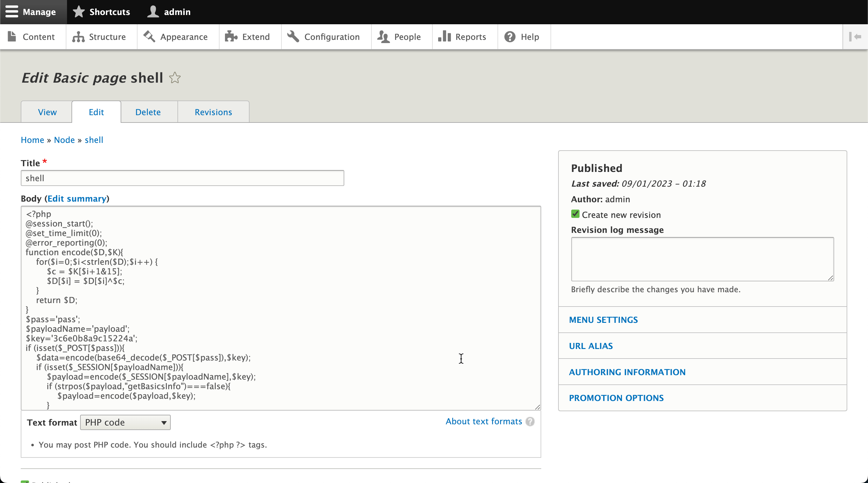Click the 'Author: admin' text
The width and height of the screenshot is (868, 483).
(x=600, y=199)
